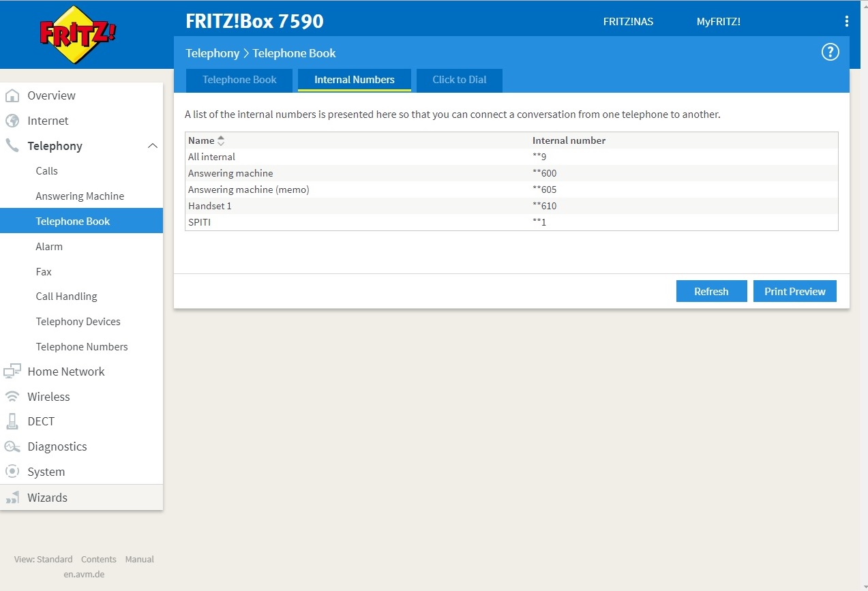Select the Answering machine row name
This screenshot has height=591, width=868.
pos(230,173)
